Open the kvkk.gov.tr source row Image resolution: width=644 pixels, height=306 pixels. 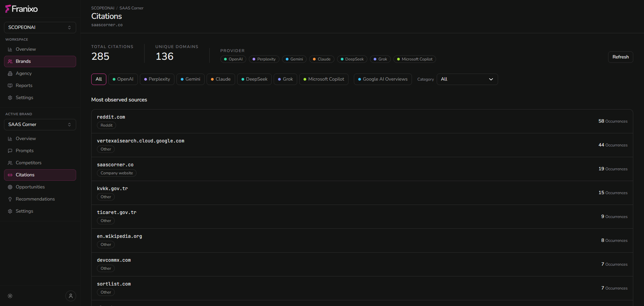(x=362, y=193)
